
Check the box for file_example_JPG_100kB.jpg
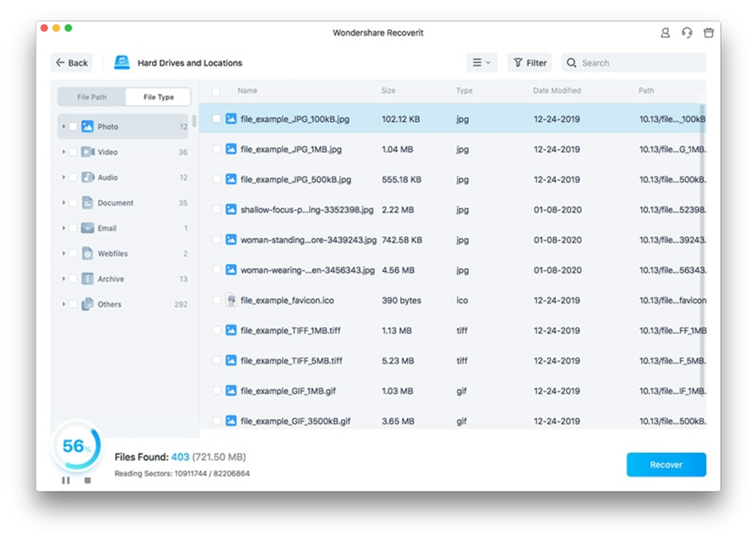[x=217, y=119]
